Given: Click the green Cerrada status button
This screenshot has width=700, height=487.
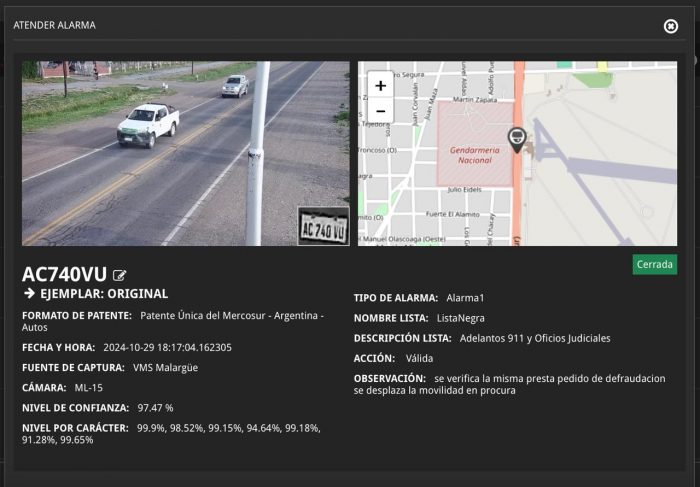Looking at the screenshot, I should pyautogui.click(x=654, y=264).
